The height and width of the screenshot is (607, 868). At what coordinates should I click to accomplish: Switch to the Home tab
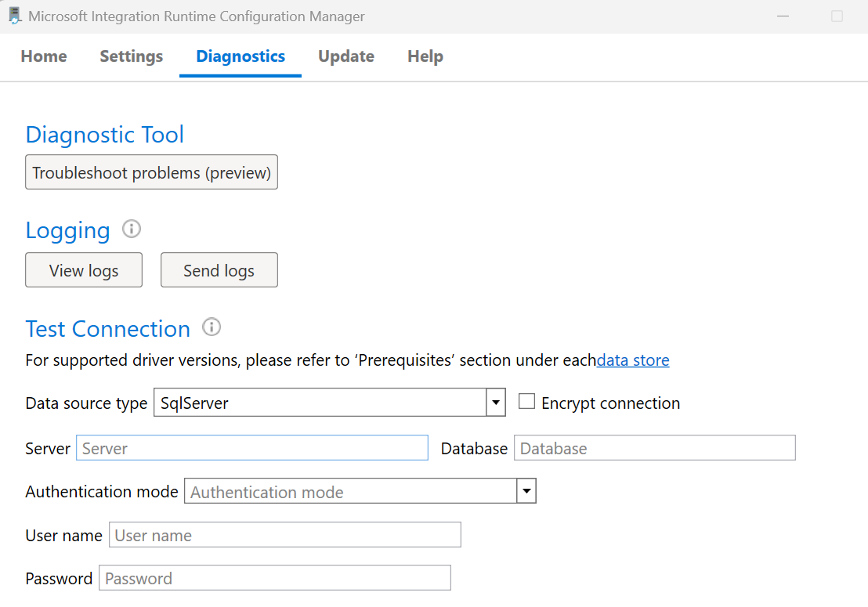tap(44, 56)
